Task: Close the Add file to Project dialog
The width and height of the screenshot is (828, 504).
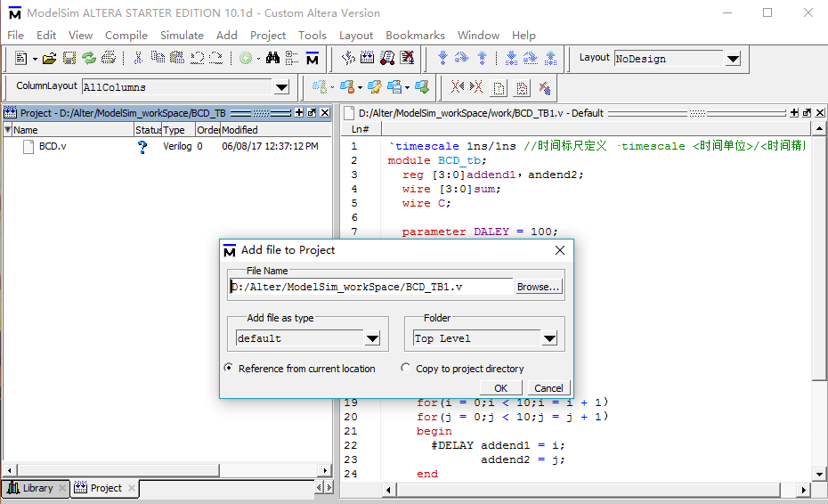Action: click(x=560, y=250)
